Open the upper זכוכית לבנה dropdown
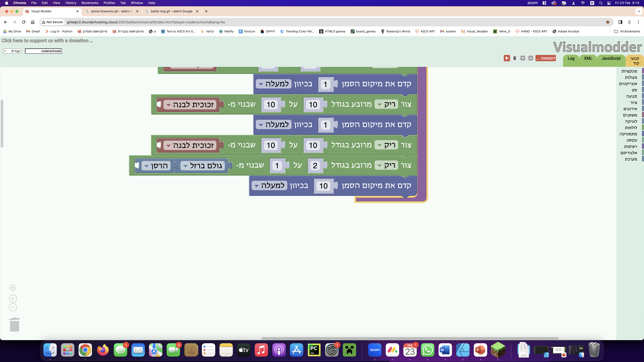644x362 pixels. coord(190,104)
